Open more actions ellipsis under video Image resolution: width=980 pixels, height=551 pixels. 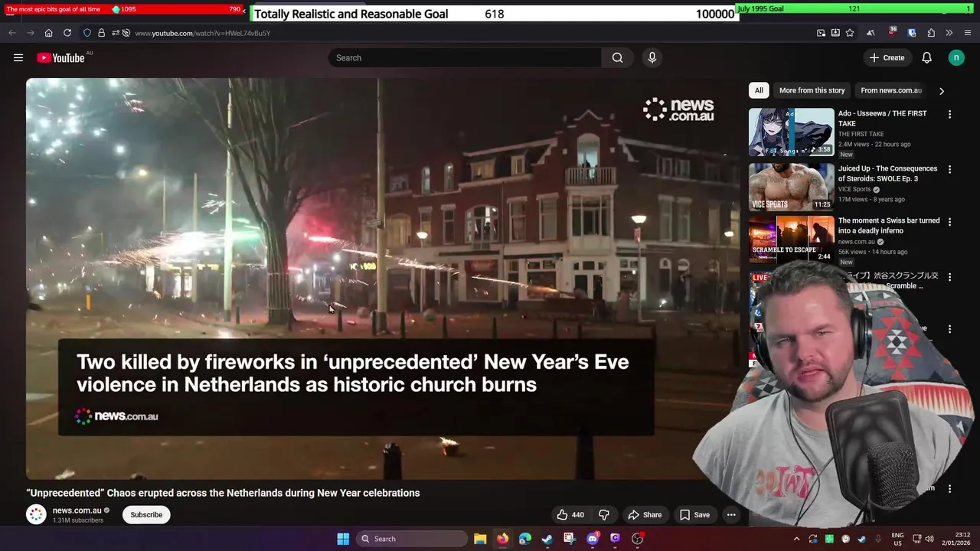731,515
